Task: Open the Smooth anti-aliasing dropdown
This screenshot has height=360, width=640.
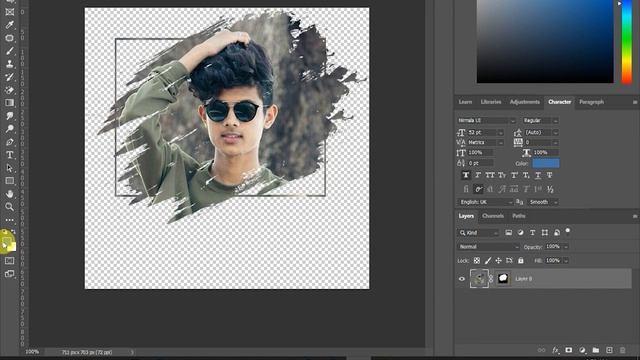Action: (542, 202)
